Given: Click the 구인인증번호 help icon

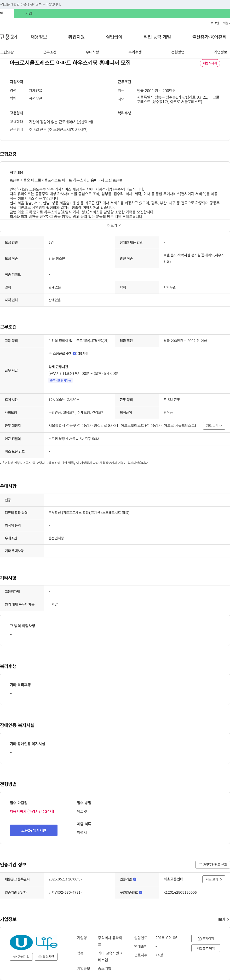Looking at the screenshot, I should tap(141, 892).
